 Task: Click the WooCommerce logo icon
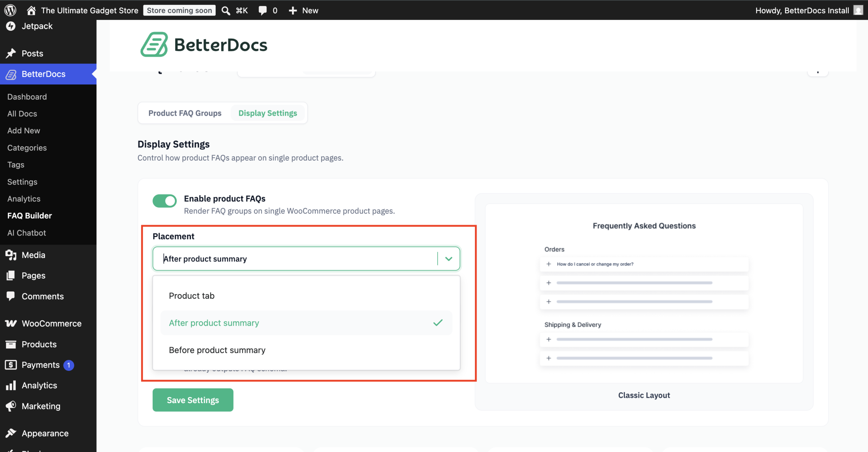click(x=11, y=323)
